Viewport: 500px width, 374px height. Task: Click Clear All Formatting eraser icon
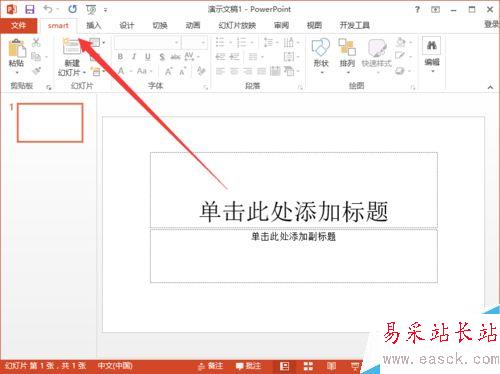point(201,71)
